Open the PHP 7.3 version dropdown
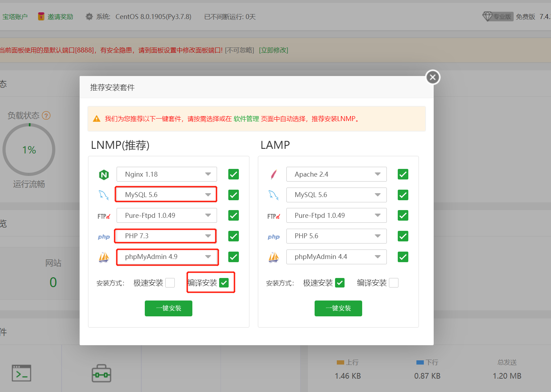The width and height of the screenshot is (551, 392). pos(167,236)
